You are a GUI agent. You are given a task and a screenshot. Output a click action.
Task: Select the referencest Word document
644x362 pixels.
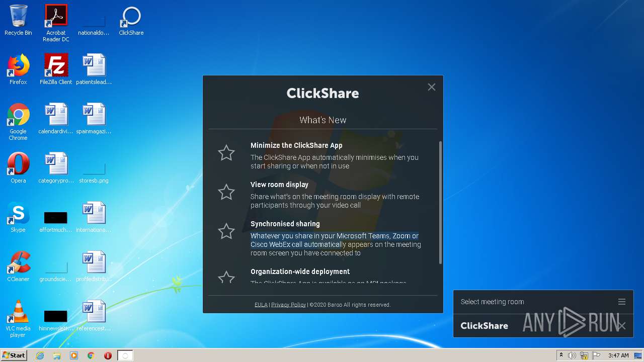(94, 316)
